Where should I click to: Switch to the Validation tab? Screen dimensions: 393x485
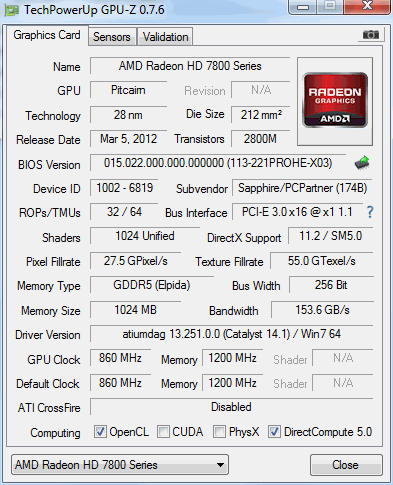165,36
